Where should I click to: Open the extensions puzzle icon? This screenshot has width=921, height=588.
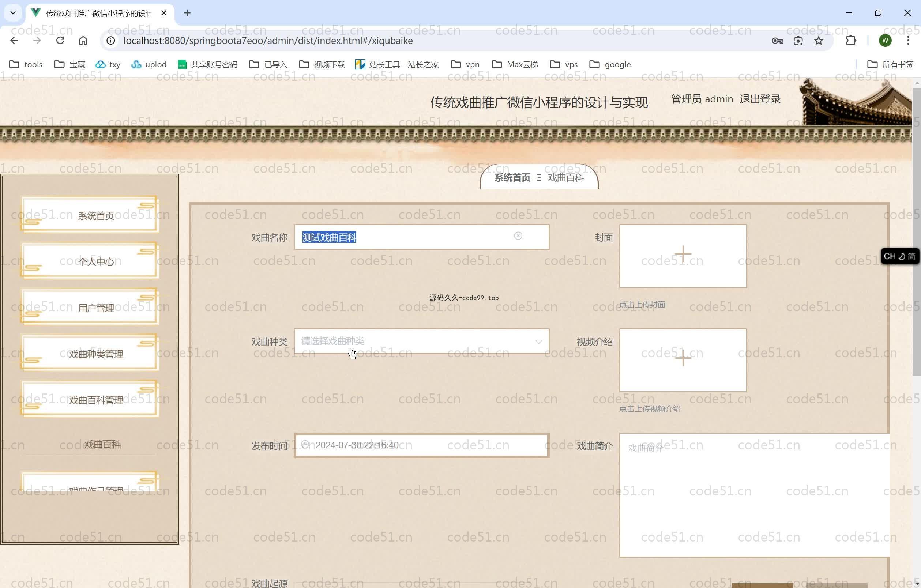click(851, 41)
